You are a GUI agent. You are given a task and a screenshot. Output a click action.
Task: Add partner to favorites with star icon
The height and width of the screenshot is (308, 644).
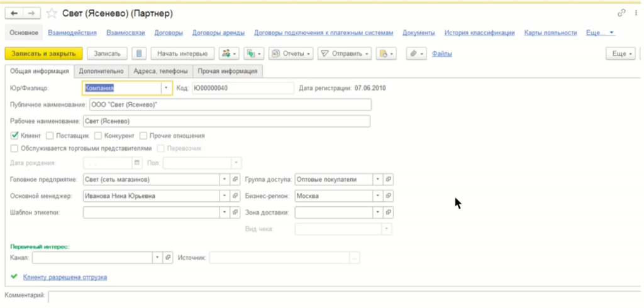pyautogui.click(x=52, y=14)
